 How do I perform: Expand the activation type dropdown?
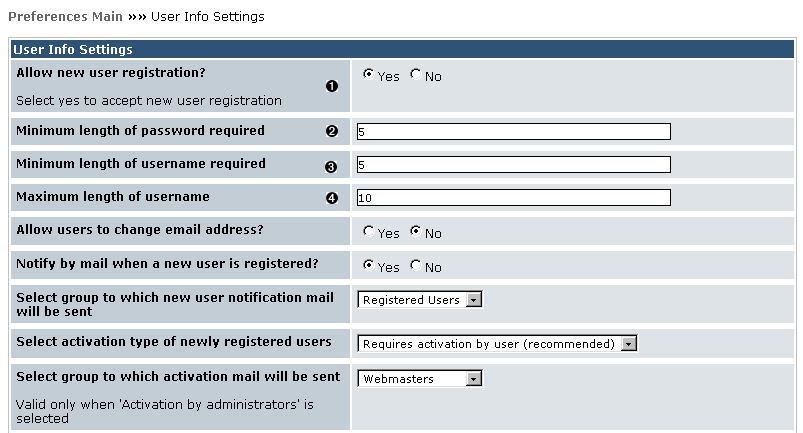[497, 344]
